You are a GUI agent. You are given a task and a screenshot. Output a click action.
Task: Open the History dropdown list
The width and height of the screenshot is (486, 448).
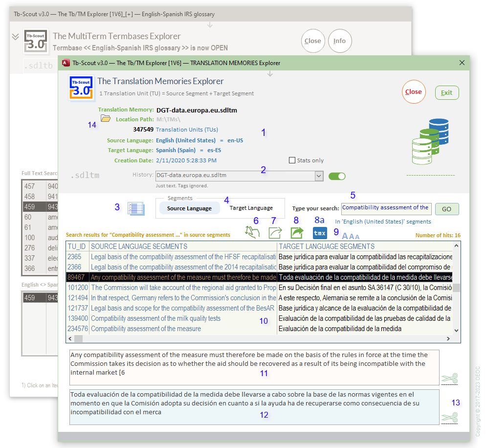(x=319, y=176)
